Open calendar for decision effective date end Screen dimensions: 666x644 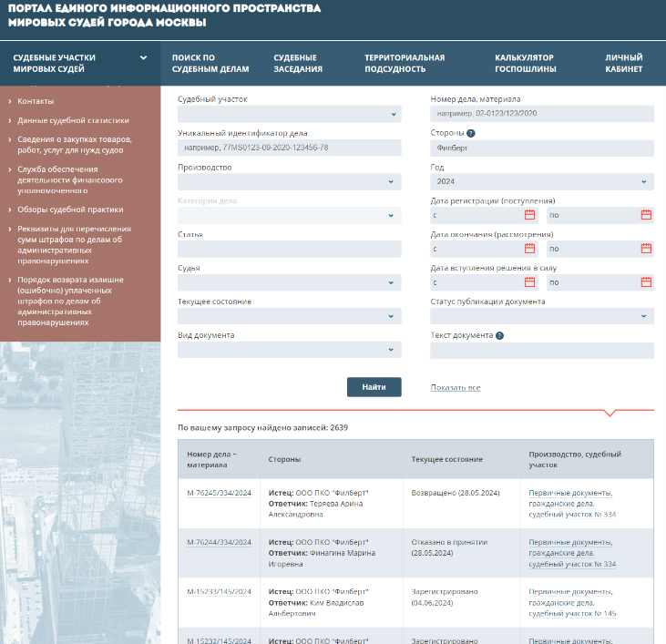646,282
